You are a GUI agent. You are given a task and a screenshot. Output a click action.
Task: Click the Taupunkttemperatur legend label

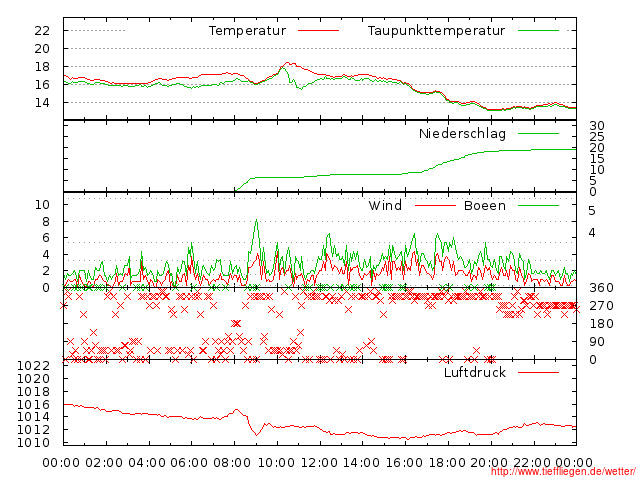(x=436, y=31)
